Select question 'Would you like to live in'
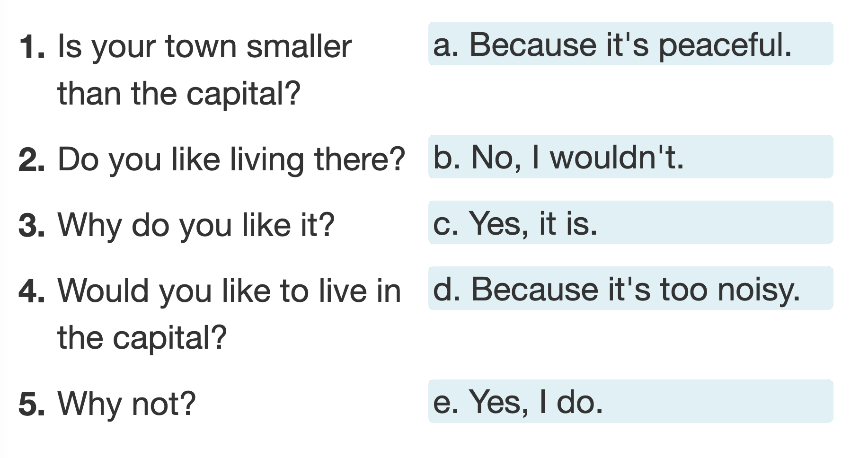Viewport: 868px width, 458px height. (x=229, y=291)
